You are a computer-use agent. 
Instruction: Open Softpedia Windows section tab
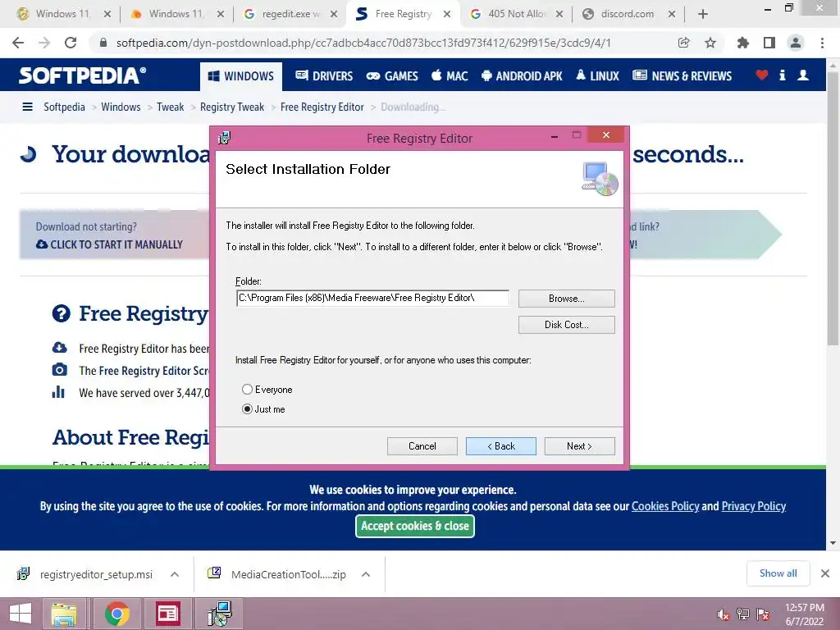point(241,76)
